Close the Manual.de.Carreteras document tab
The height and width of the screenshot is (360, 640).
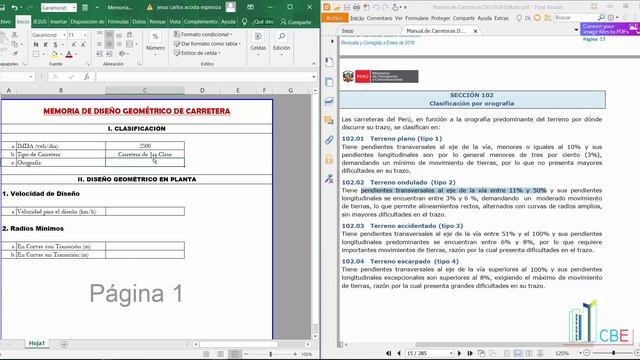(x=476, y=31)
